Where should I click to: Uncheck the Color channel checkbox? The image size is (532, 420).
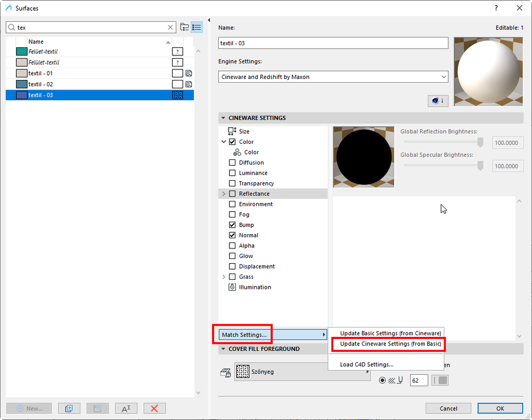click(232, 142)
